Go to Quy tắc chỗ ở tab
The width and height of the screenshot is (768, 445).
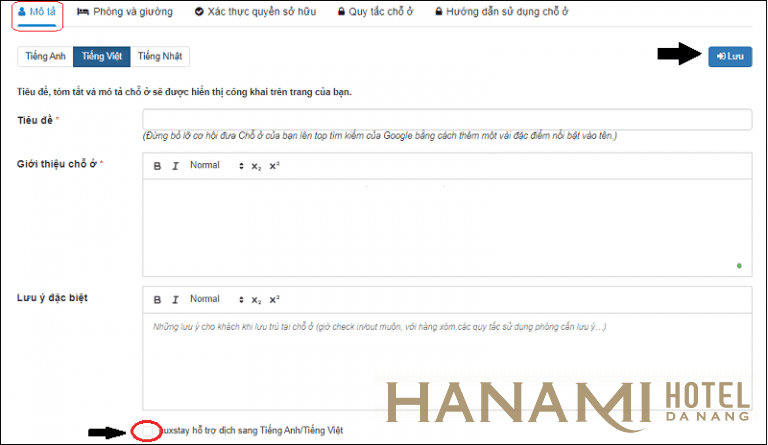(x=375, y=12)
